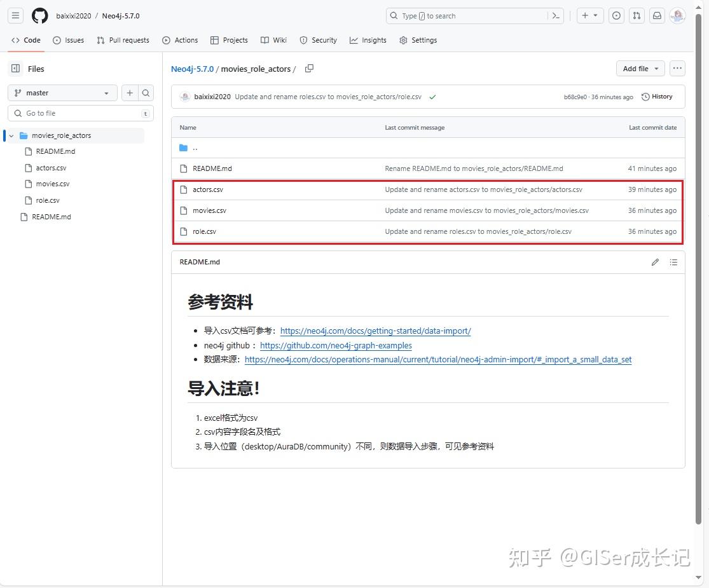Open file search magnifier in Files panel

146,92
